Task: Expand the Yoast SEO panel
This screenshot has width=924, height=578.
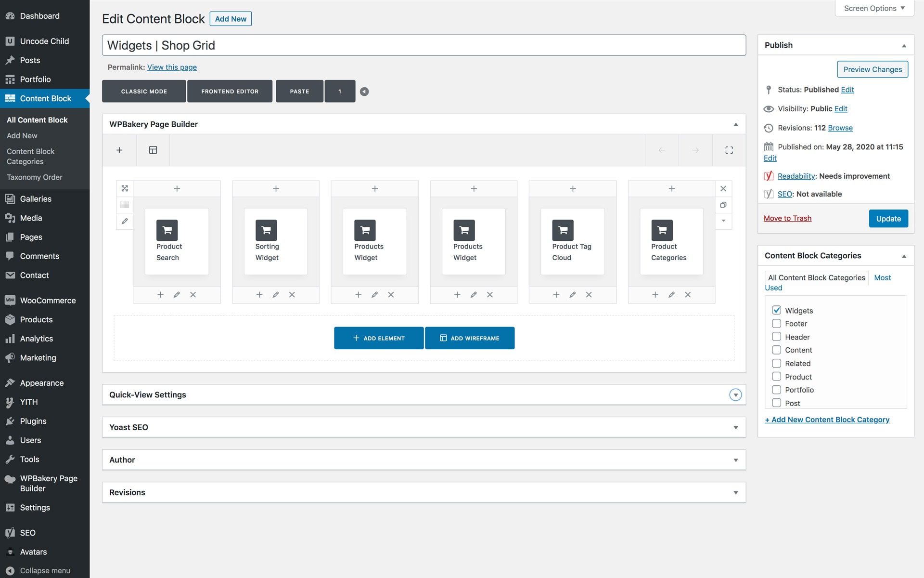Action: [735, 427]
